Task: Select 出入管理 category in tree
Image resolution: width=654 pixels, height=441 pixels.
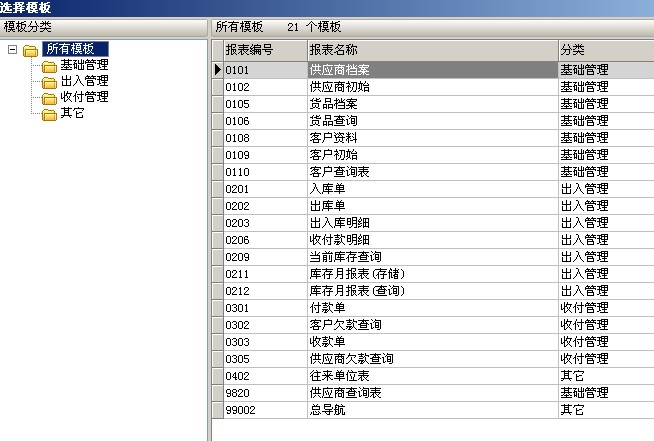Action: point(84,81)
